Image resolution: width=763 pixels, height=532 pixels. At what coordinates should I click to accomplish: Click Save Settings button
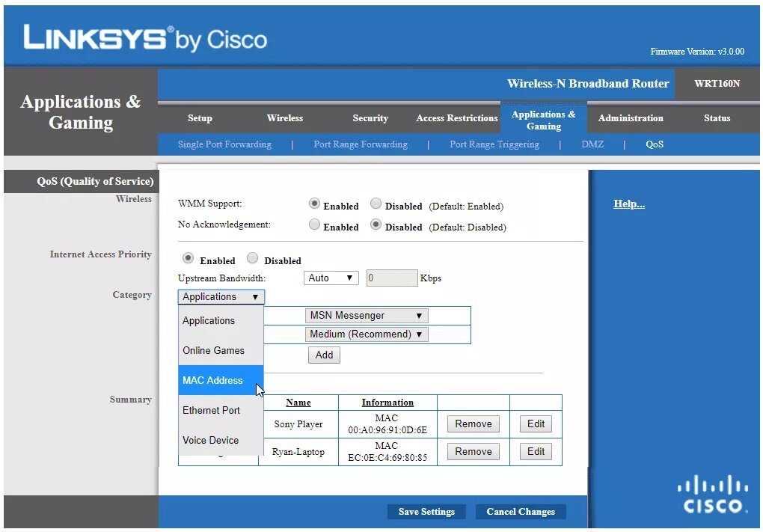426,512
